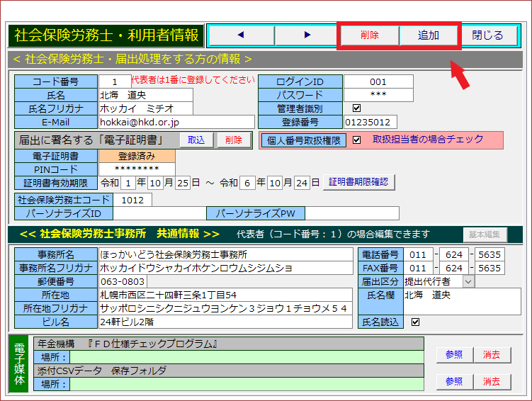The image size is (532, 401).
Task: Uncheck the 個人番号取扱権限 checkbox
Action: [356, 140]
